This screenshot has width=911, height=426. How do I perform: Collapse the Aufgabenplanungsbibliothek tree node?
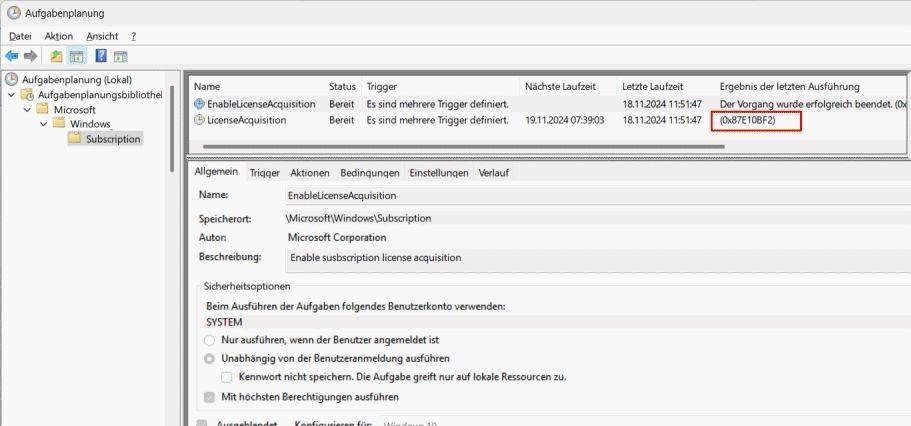coord(11,94)
